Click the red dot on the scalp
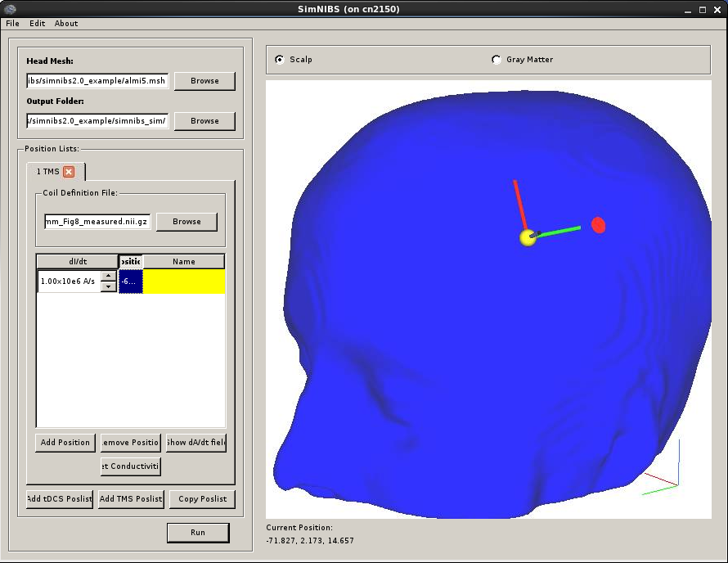The height and width of the screenshot is (563, 728). tap(598, 225)
